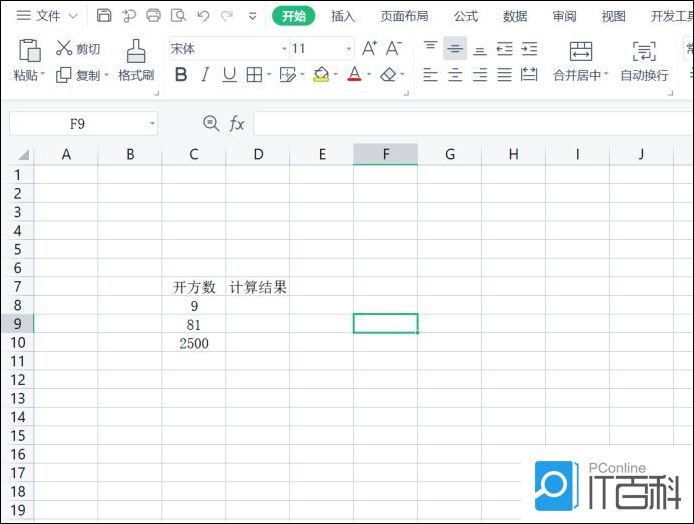The image size is (694, 524).
Task: Switch to the 数据 tab
Action: click(x=515, y=16)
